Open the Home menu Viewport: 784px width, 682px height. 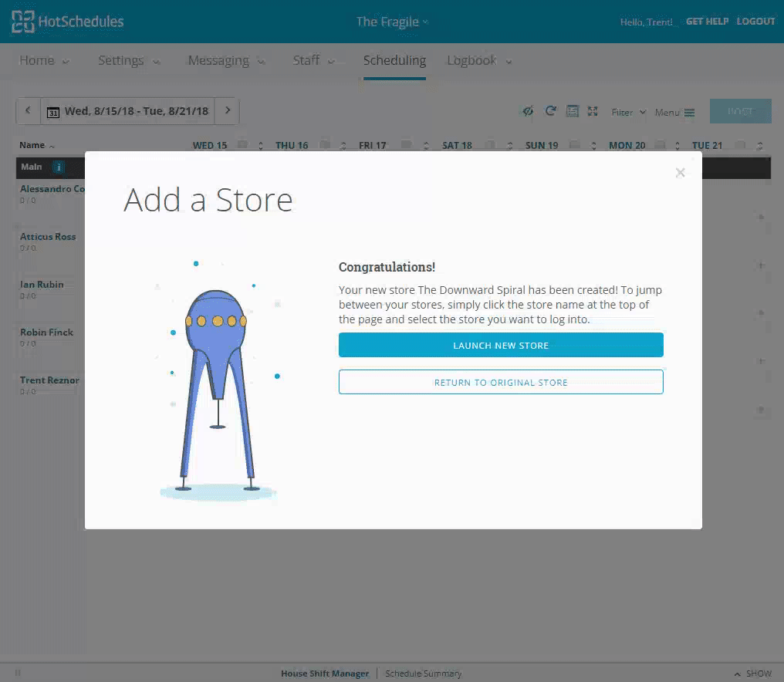[44, 60]
